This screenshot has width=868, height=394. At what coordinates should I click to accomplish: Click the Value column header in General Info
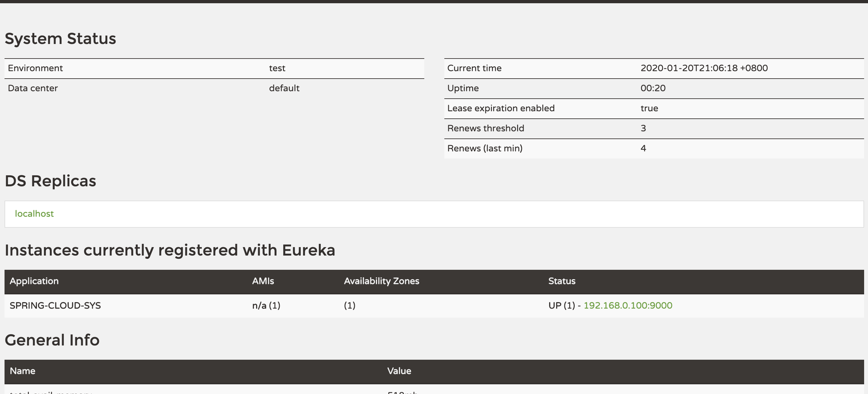pyautogui.click(x=399, y=371)
